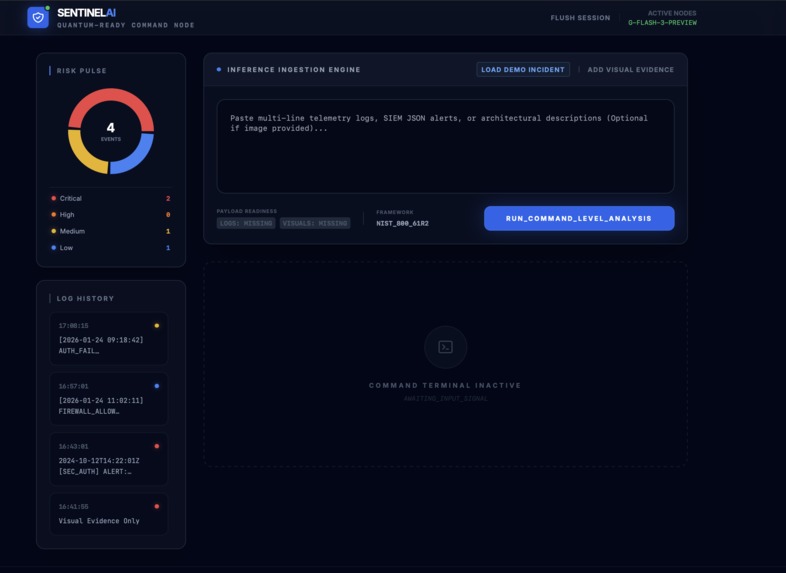Click the Medium severity label
The width and height of the screenshot is (786, 573).
point(72,231)
